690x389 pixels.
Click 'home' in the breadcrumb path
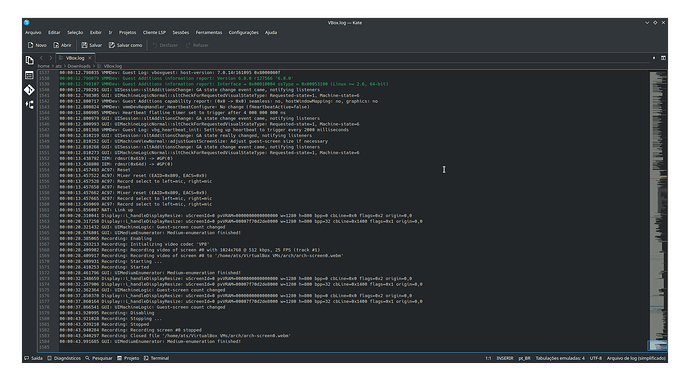44,66
